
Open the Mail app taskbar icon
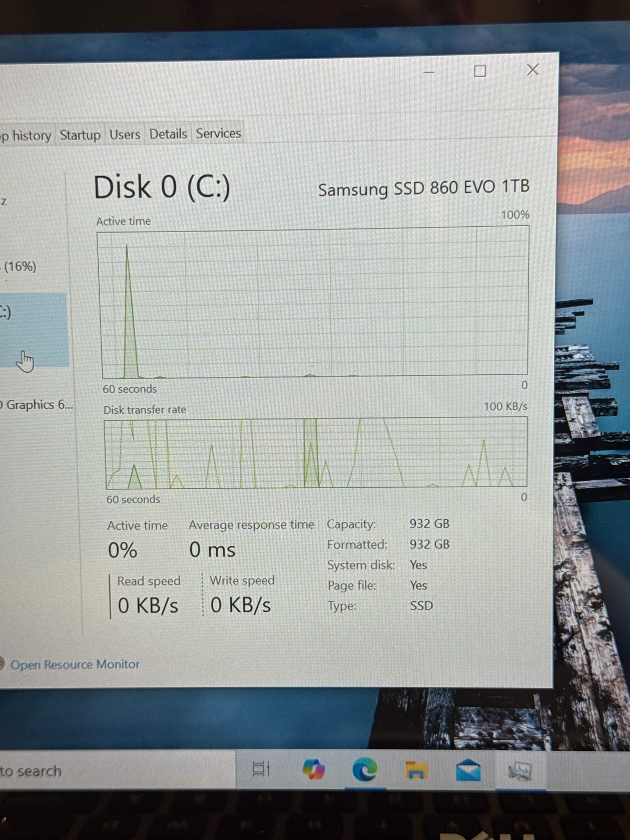click(x=468, y=770)
